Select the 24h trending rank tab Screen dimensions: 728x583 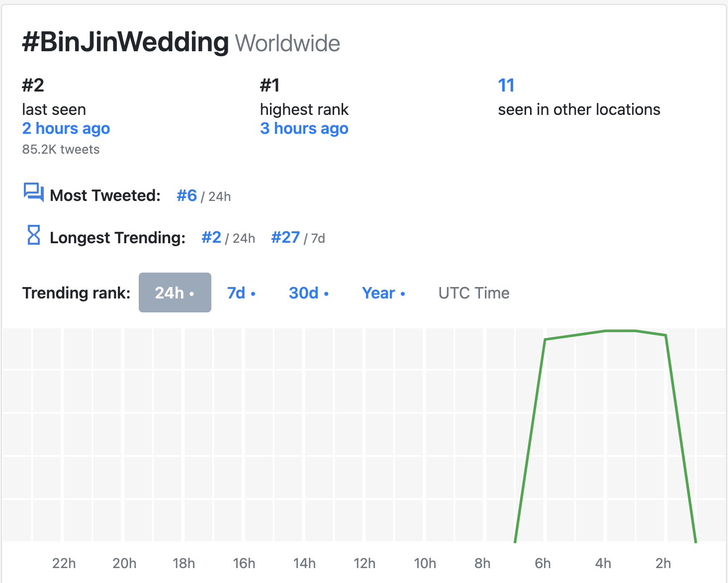(x=175, y=292)
